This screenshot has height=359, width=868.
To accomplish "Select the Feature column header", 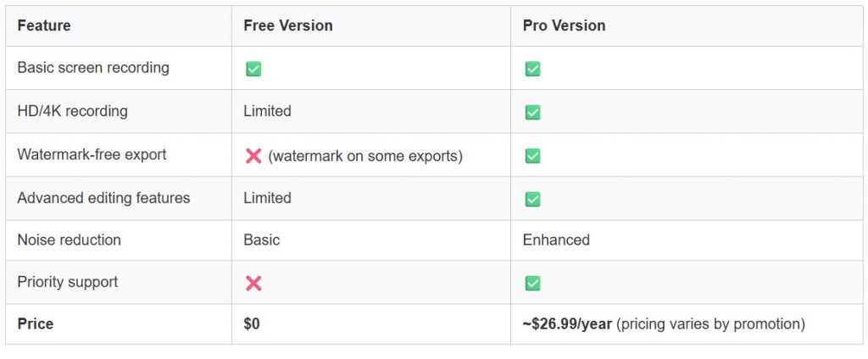I will coord(44,25).
